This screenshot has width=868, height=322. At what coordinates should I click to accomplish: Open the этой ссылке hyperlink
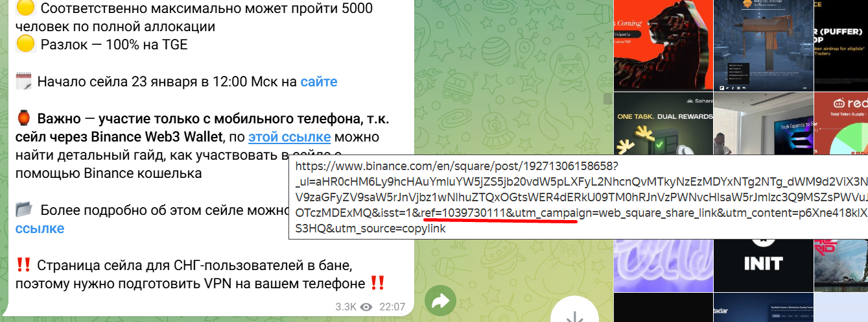tap(290, 137)
